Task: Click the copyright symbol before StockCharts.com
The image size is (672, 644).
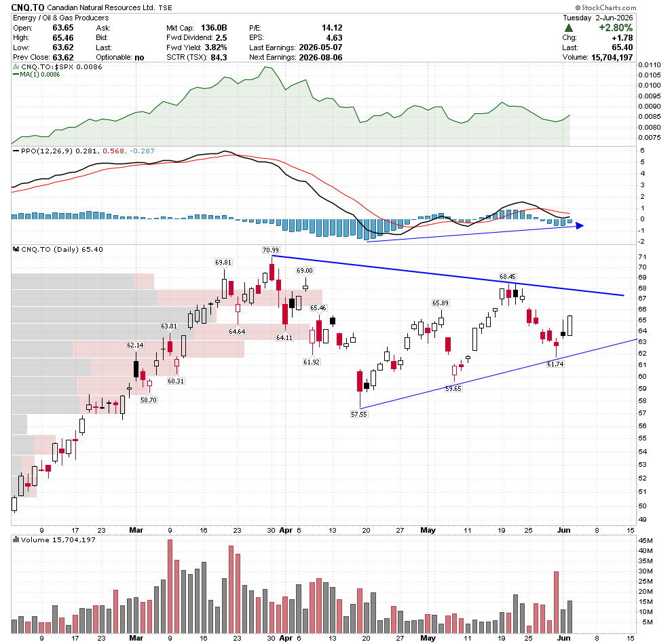Action: (x=578, y=7)
